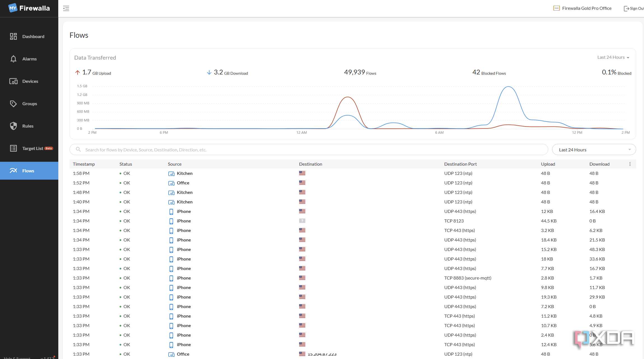
Task: Click the Timestamp column header
Action: 84,164
